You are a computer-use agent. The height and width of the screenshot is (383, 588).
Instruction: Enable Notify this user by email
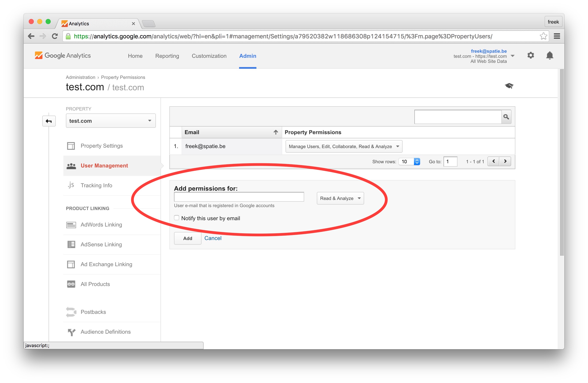tap(176, 218)
